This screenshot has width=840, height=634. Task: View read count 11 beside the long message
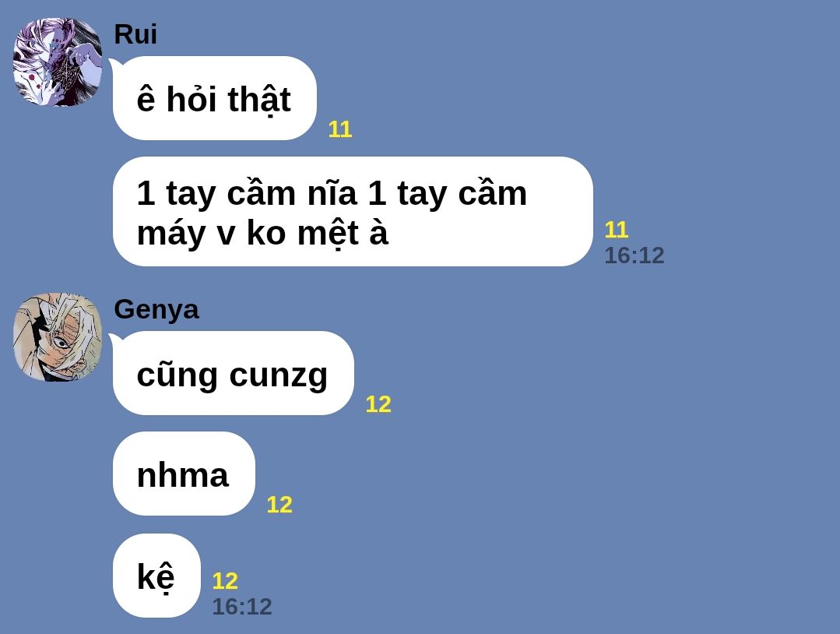[x=616, y=230]
